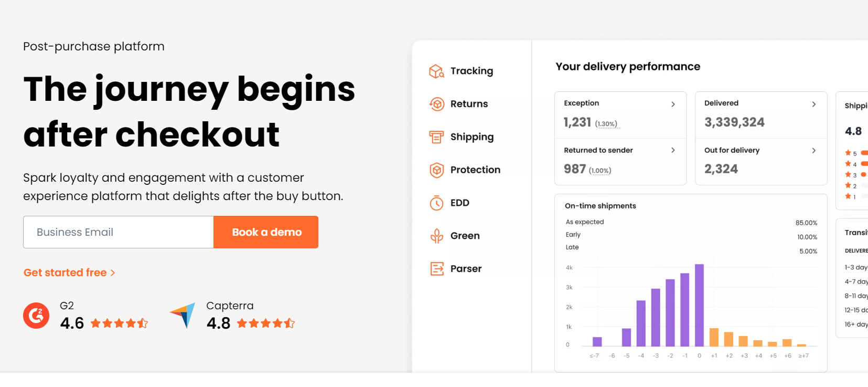This screenshot has width=868, height=387.
Task: Click the Book a demo button
Action: pyautogui.click(x=265, y=232)
